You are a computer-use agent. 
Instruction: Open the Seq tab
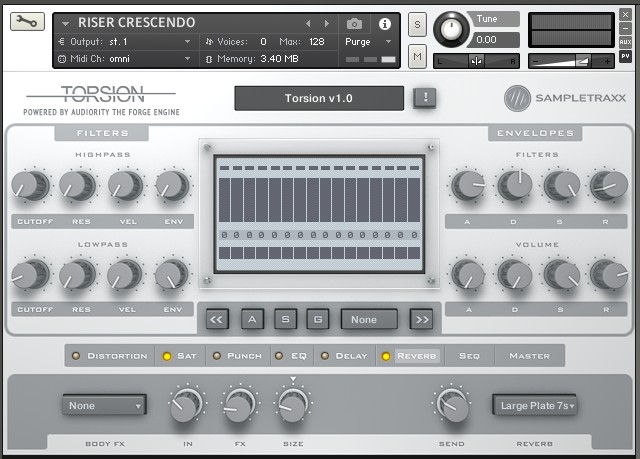pyautogui.click(x=469, y=355)
